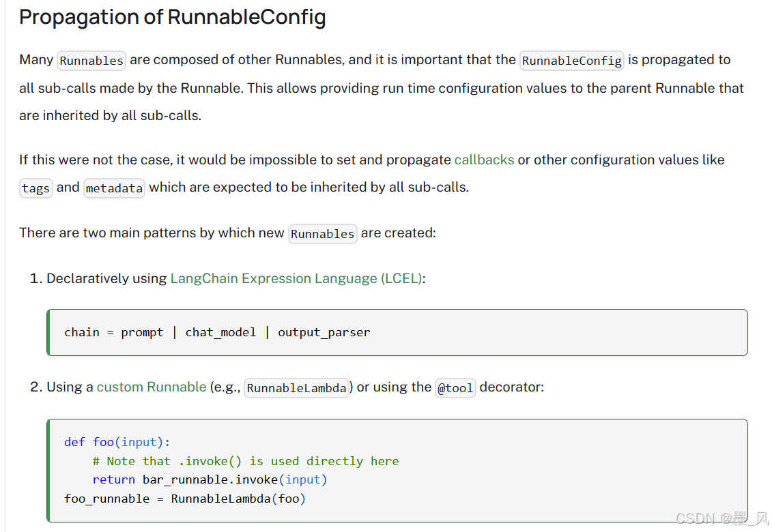
Task: Click the 'prompt' word in chain code
Action: [142, 332]
